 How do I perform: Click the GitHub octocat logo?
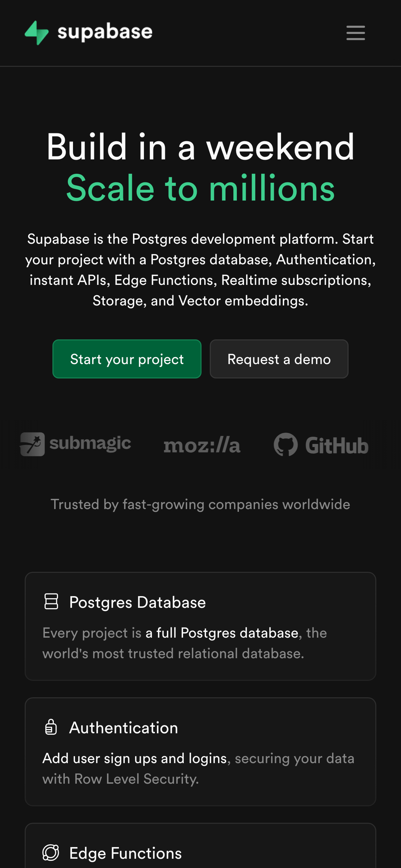285,445
